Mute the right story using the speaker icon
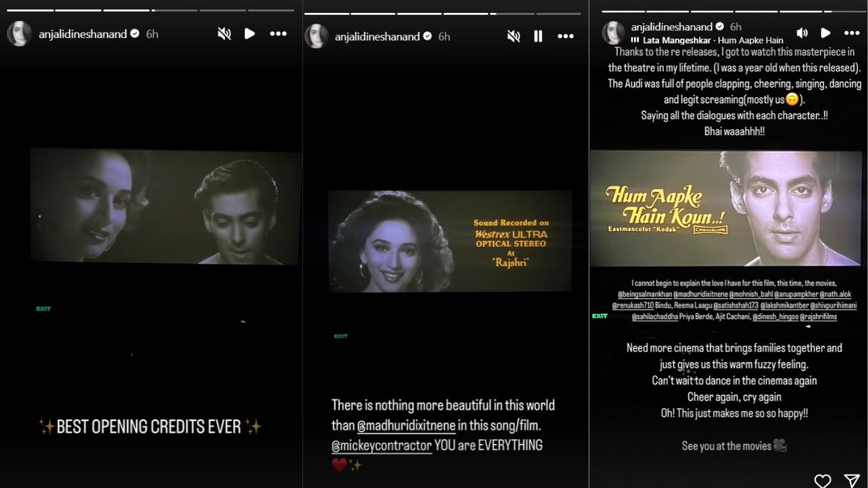 802,33
